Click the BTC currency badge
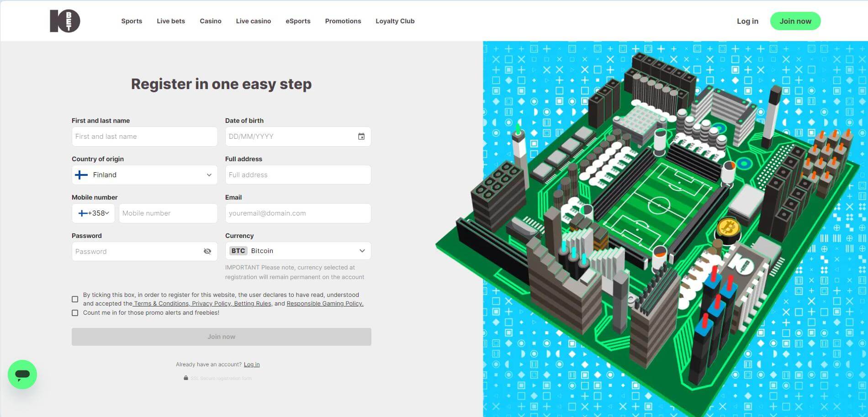 (238, 251)
